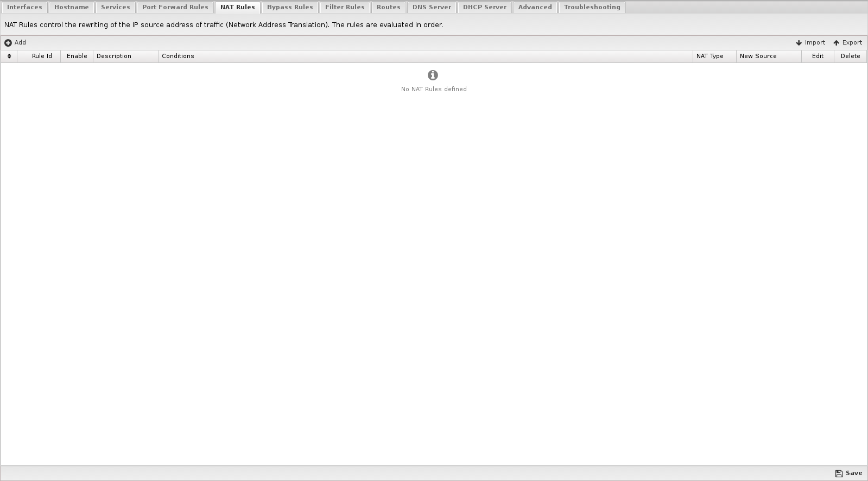The width and height of the screenshot is (868, 481).
Task: Open the DHCP Server tab
Action: [485, 7]
